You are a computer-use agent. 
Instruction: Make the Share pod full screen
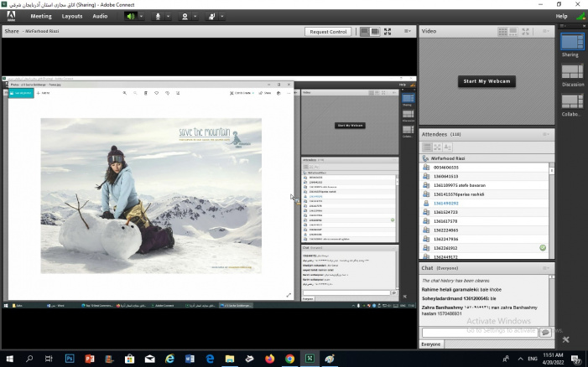(x=389, y=32)
